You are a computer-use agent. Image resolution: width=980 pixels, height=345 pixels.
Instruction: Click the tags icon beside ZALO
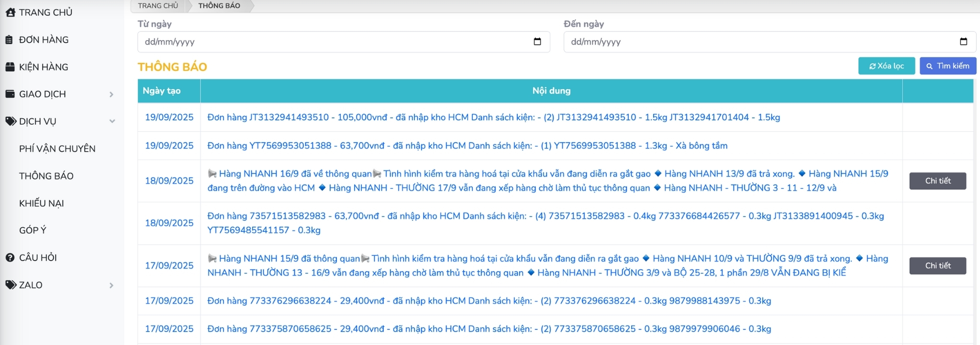tap(11, 285)
